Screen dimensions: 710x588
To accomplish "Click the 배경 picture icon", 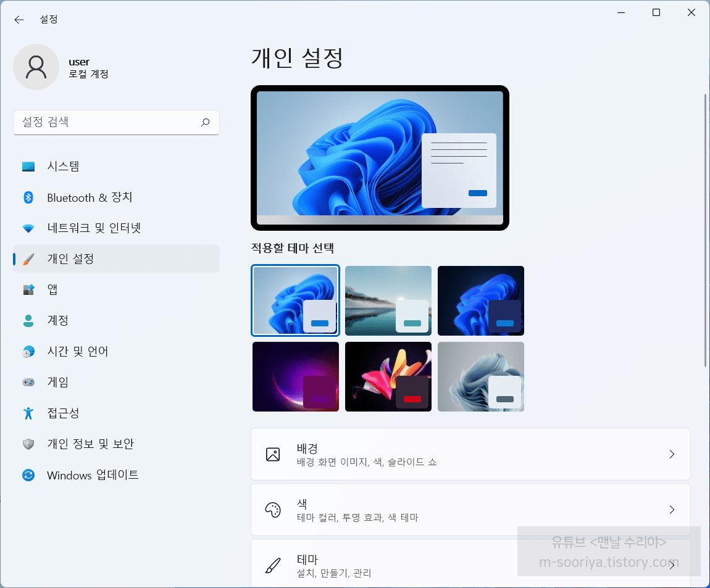I will pos(273,455).
